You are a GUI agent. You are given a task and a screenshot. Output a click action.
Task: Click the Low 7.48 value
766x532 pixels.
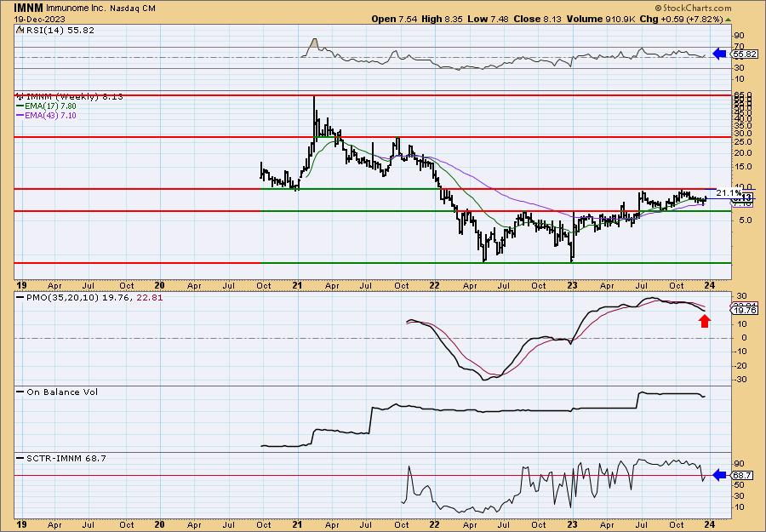(486, 19)
